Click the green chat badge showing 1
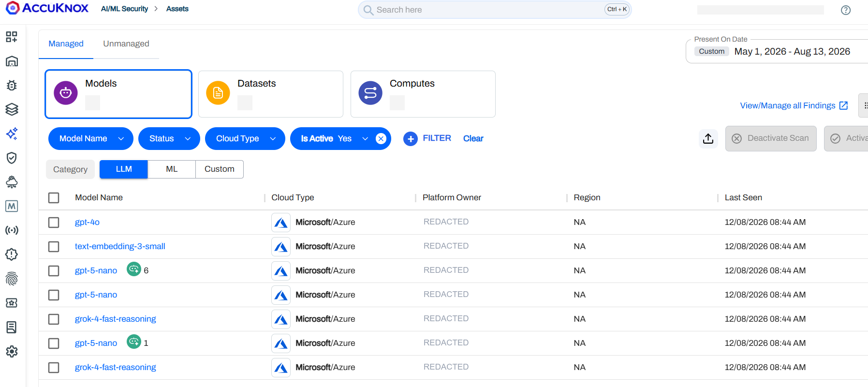Viewport: 868px width, 387px height. tap(134, 342)
